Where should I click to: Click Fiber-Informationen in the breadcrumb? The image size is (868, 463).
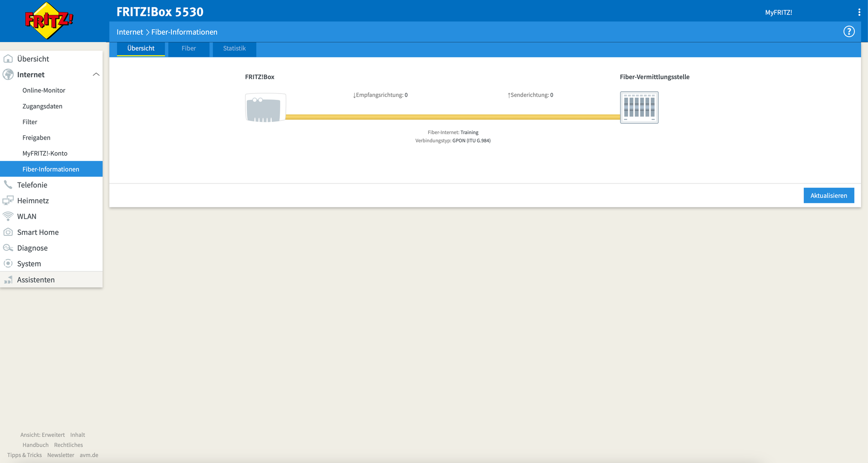click(184, 32)
